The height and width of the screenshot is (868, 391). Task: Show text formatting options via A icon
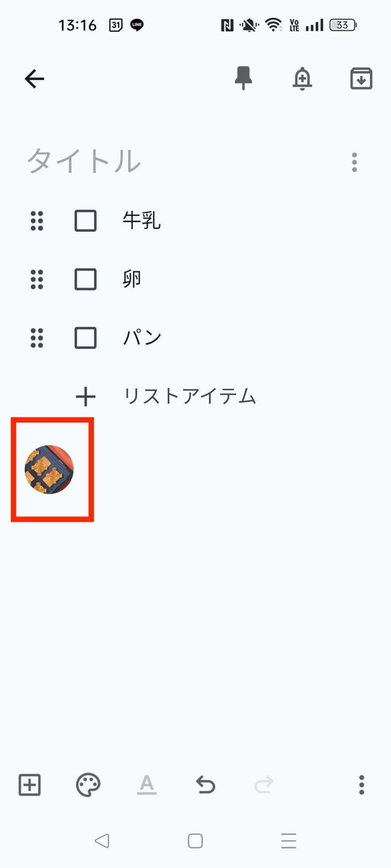tap(146, 785)
